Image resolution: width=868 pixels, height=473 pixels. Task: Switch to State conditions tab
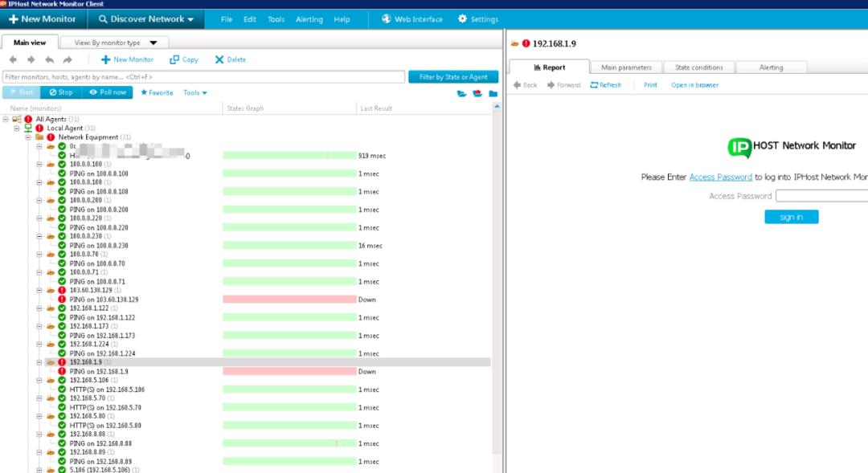[x=698, y=67]
